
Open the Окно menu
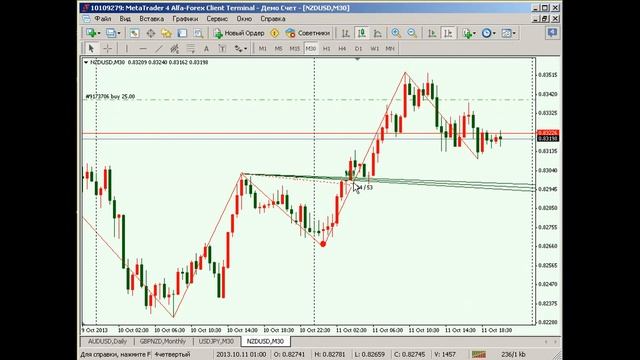click(x=244, y=19)
